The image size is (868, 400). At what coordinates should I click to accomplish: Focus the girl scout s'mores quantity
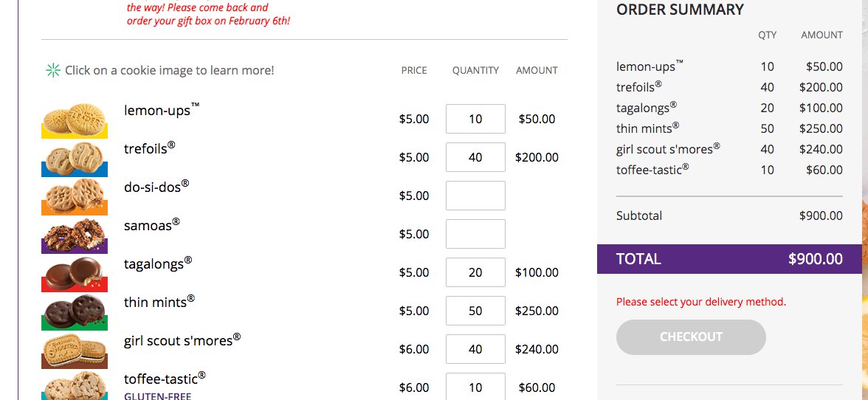click(x=475, y=349)
